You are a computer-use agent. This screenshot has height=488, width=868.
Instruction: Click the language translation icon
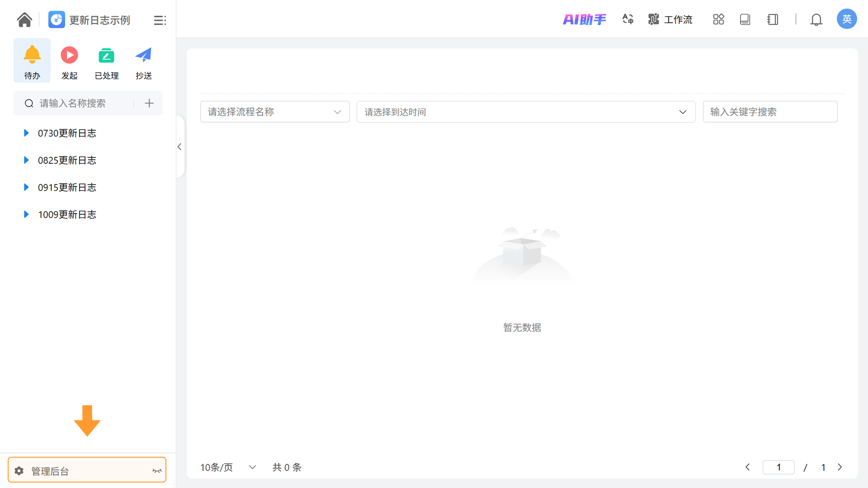(x=627, y=19)
